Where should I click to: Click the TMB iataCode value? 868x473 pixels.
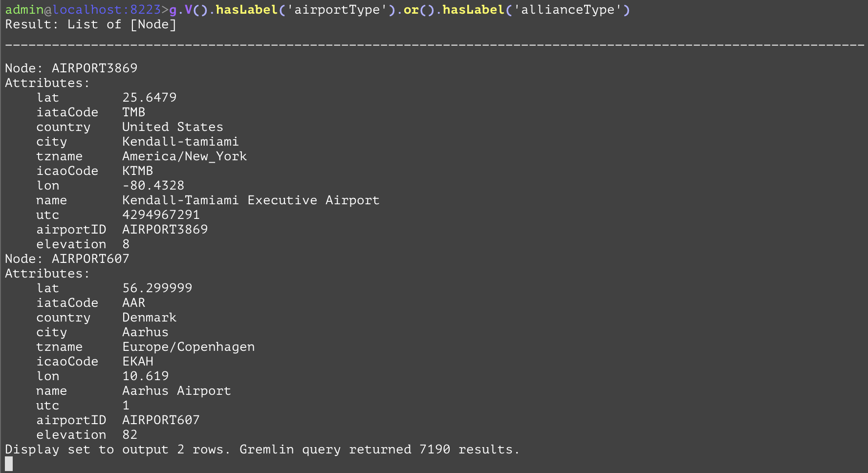(133, 112)
